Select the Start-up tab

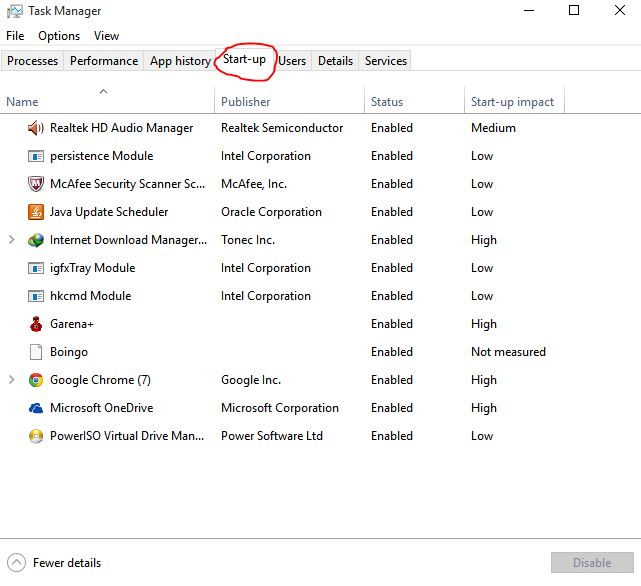[x=244, y=59]
